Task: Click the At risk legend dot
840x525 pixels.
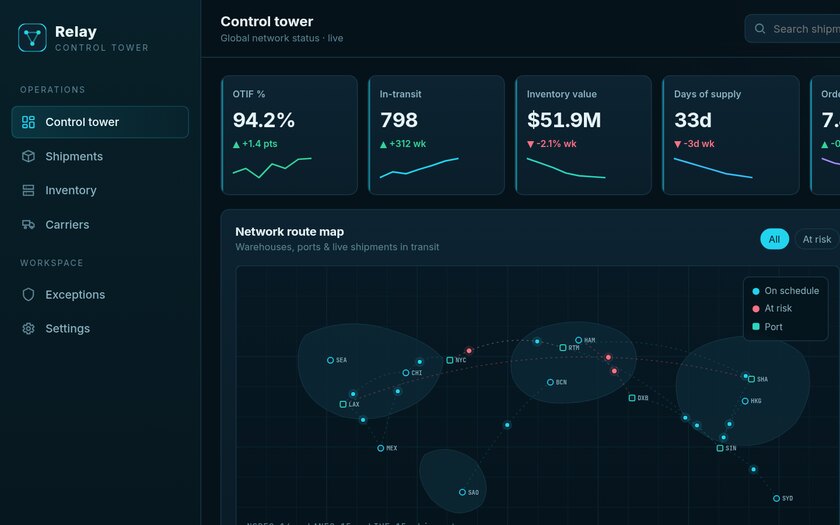Action: tap(756, 309)
